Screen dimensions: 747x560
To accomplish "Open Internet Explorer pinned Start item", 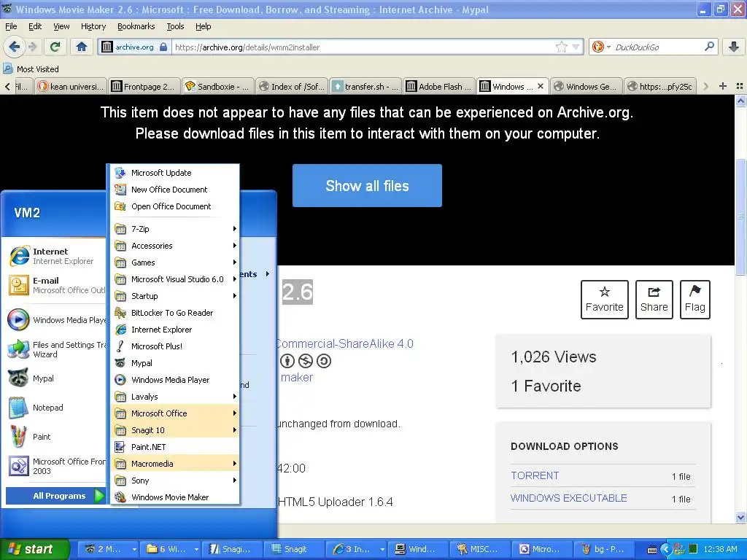I will coord(55,256).
